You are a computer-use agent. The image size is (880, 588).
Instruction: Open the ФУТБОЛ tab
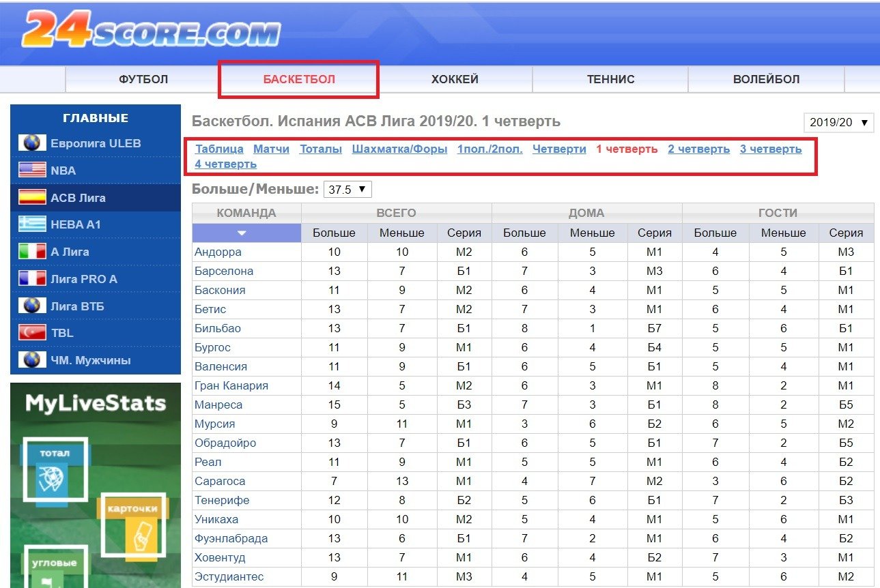tap(143, 79)
